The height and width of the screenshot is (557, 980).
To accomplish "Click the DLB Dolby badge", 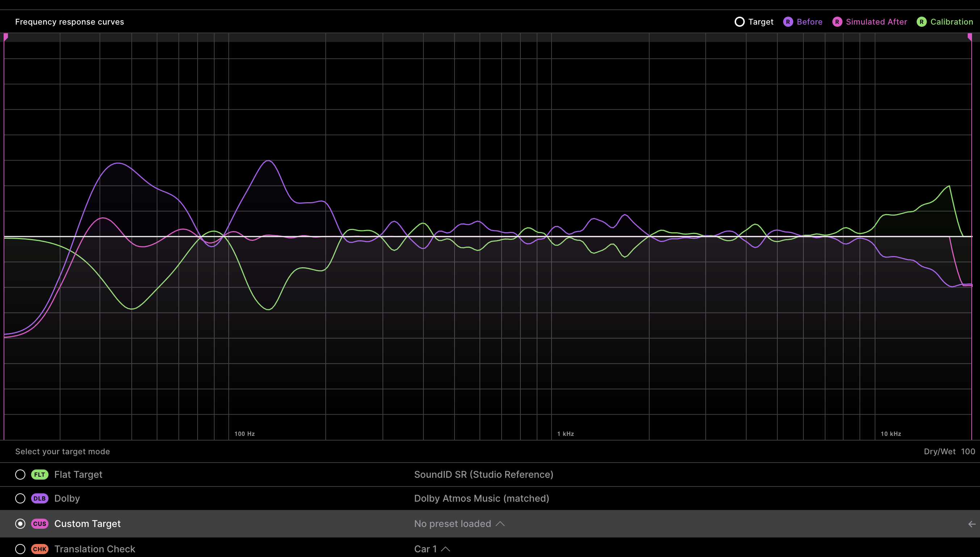I will 39,498.
